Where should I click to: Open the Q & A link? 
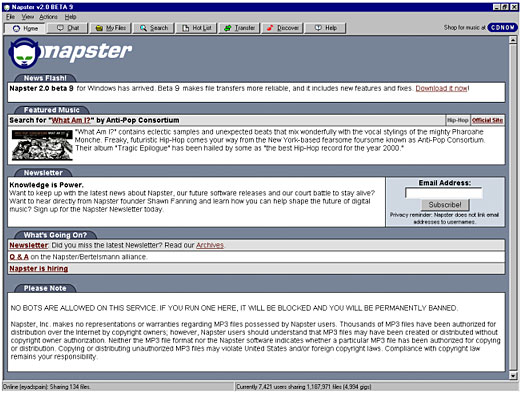[19, 257]
